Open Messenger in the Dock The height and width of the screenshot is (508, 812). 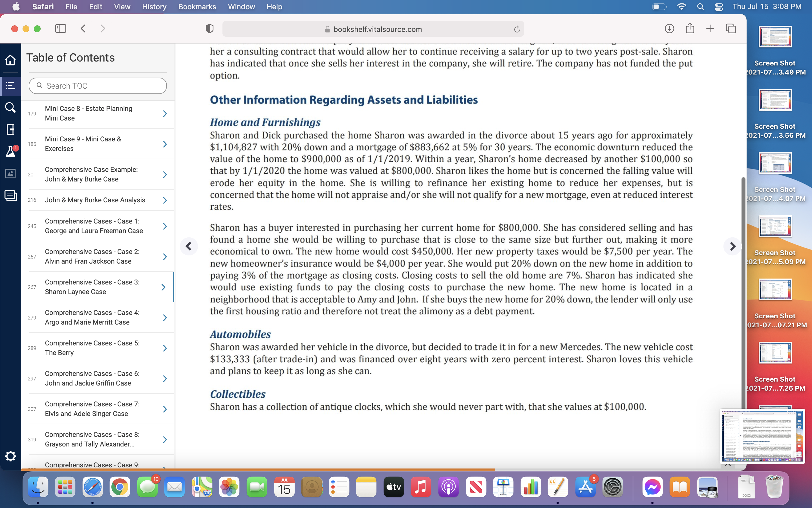click(653, 487)
